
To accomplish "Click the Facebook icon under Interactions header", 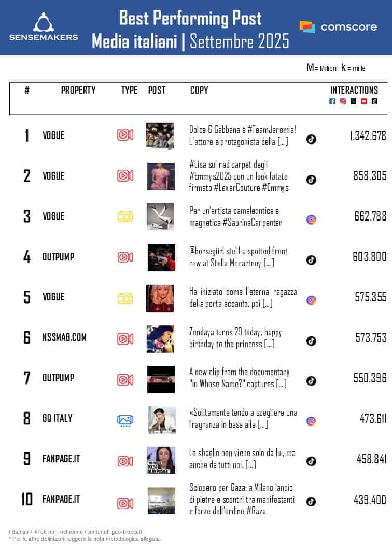I will (332, 101).
